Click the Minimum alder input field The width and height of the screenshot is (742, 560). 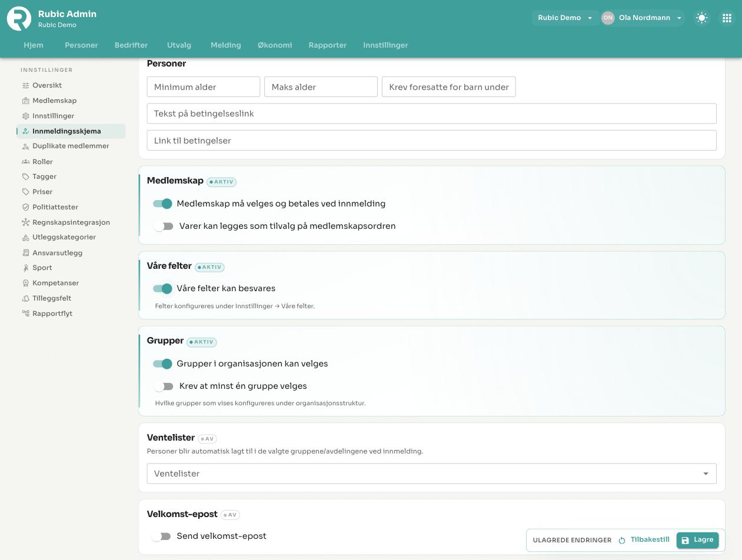[204, 87]
